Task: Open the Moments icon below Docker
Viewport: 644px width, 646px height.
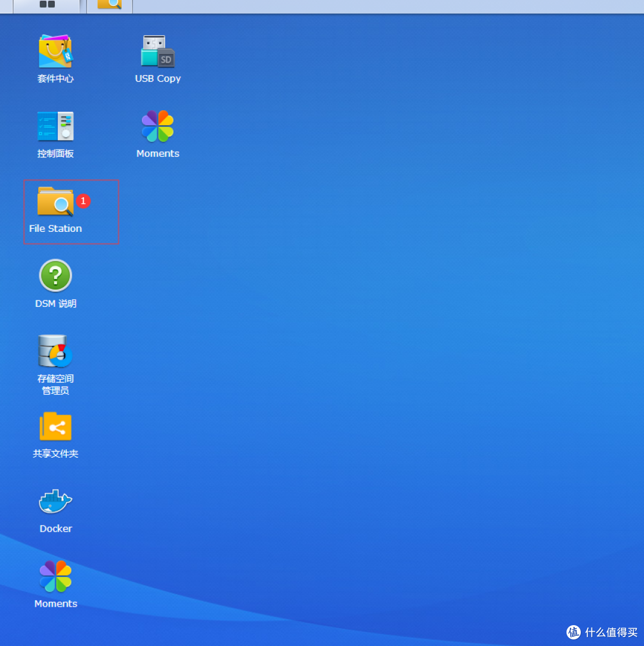Action: (55, 576)
